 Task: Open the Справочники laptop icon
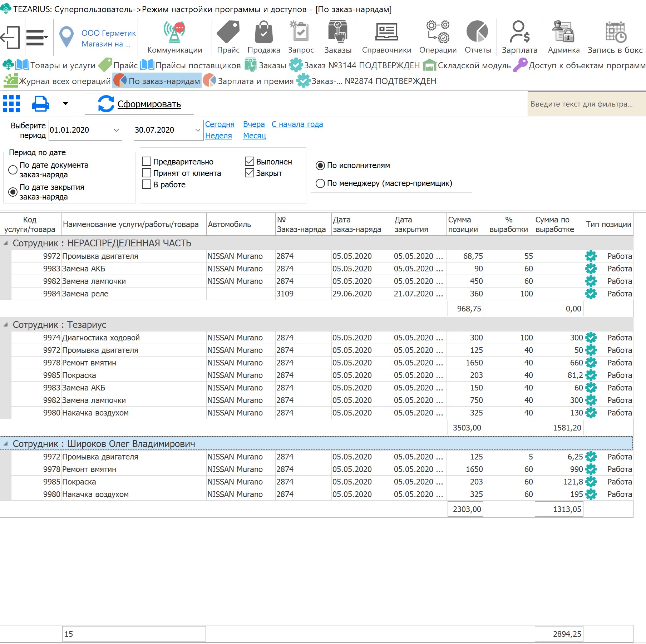coord(386,32)
